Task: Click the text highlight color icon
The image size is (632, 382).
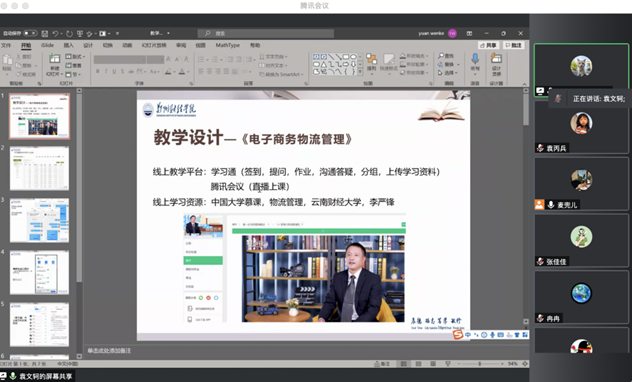Action: (x=168, y=72)
